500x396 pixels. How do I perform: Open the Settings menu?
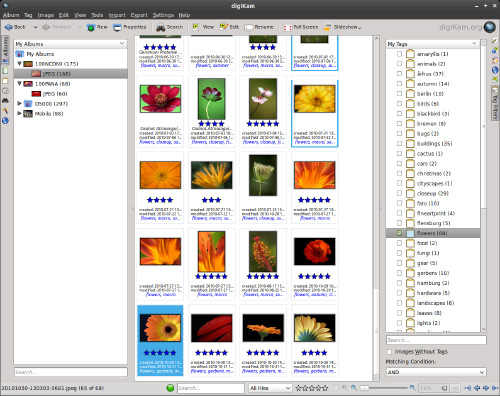pos(163,15)
